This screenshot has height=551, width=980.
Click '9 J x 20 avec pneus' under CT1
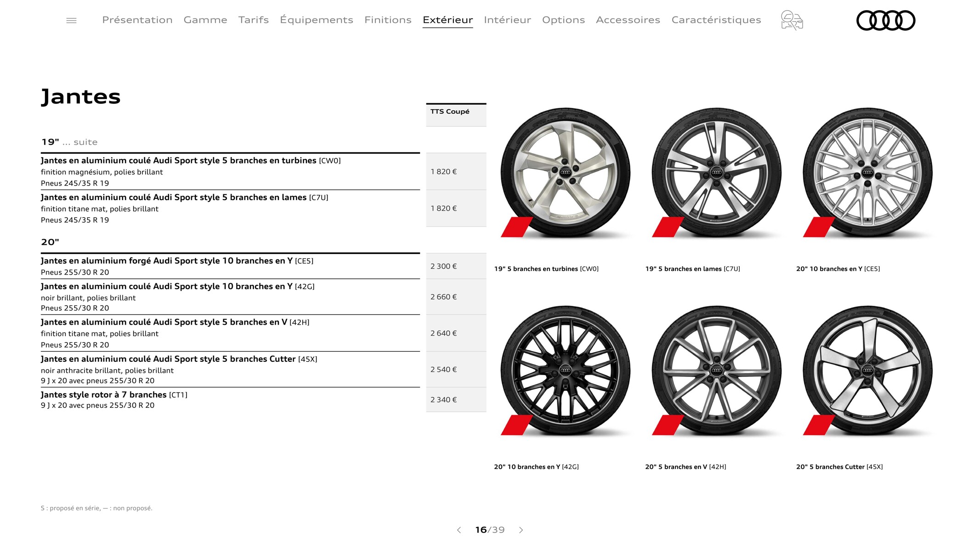97,405
